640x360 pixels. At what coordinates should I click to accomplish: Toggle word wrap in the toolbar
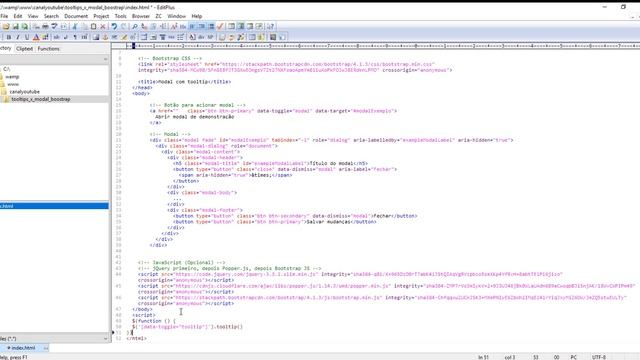click(192, 27)
